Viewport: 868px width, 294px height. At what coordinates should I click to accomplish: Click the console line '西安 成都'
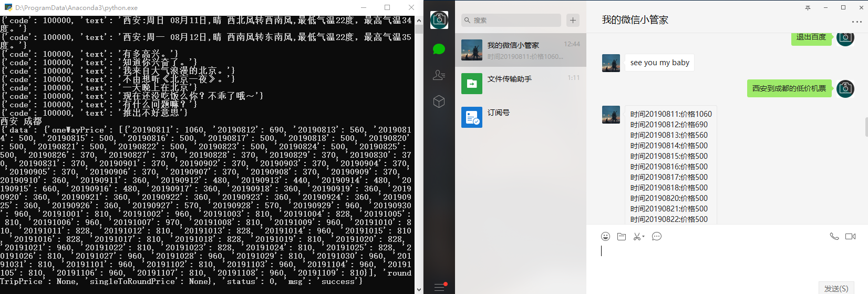pos(21,121)
